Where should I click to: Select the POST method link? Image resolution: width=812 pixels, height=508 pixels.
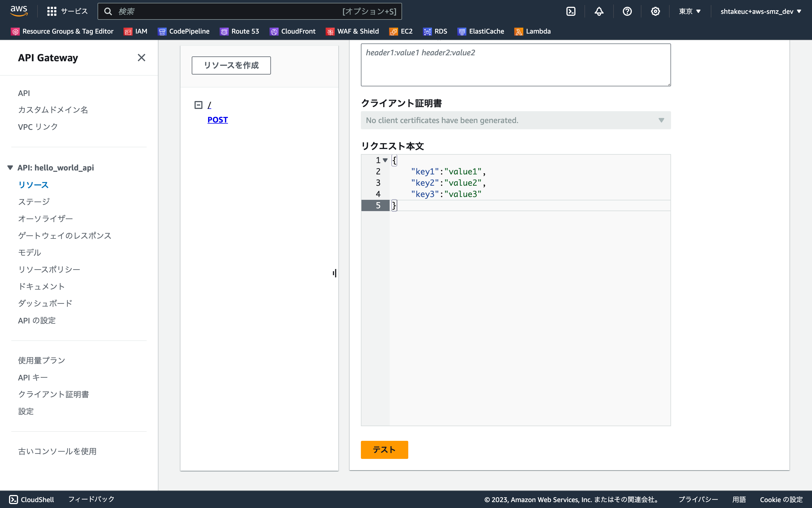pyautogui.click(x=217, y=120)
